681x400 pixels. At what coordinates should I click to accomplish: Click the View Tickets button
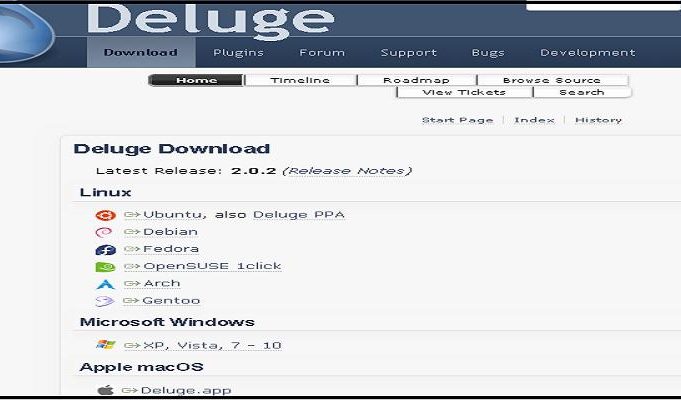[464, 92]
